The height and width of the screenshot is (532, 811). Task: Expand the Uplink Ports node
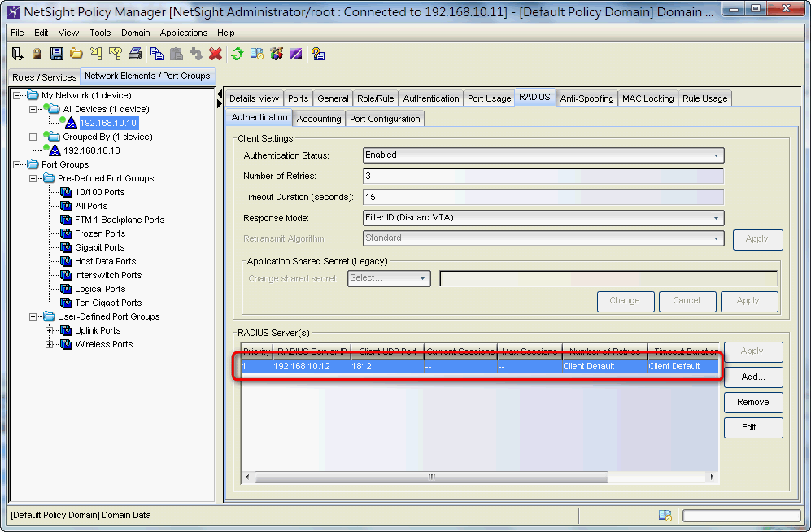click(x=49, y=330)
